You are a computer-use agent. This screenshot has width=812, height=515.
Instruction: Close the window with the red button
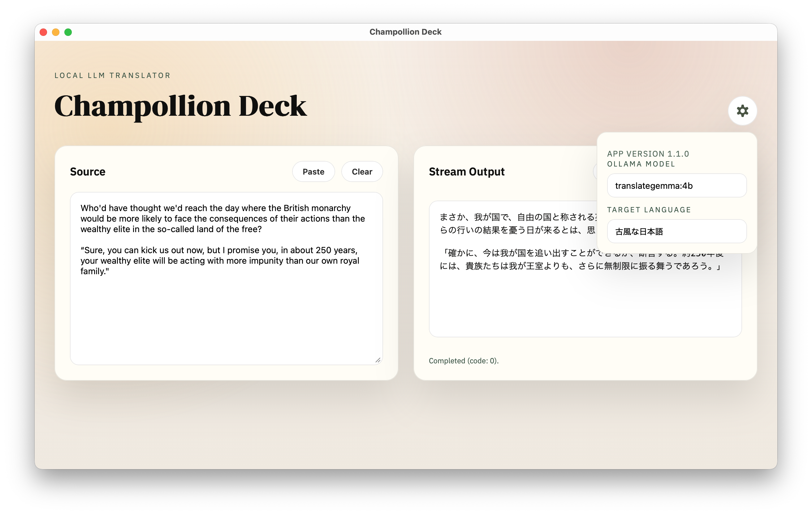coord(44,32)
